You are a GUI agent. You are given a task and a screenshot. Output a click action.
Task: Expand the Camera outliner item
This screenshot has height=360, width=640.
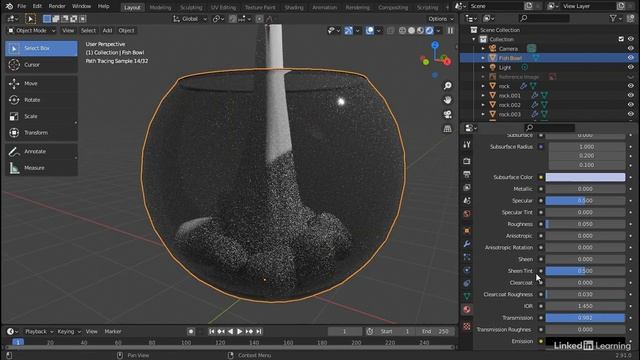(483, 49)
